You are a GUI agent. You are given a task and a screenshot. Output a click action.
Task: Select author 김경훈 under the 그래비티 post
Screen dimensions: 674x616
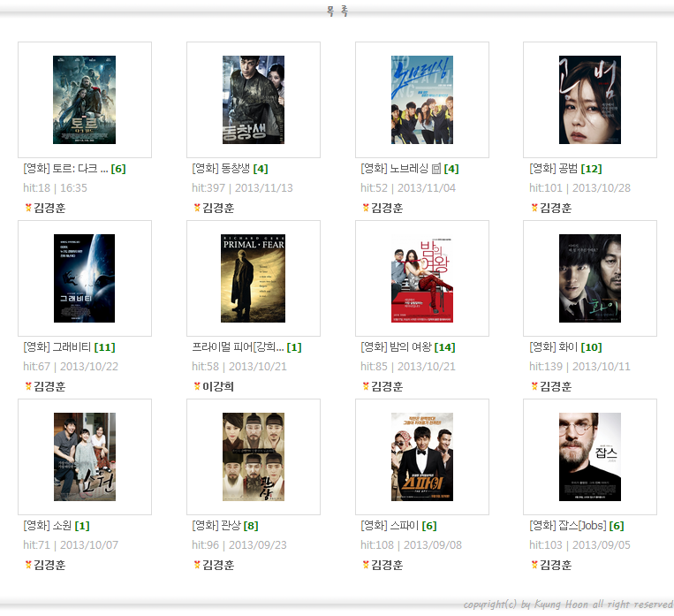click(49, 387)
